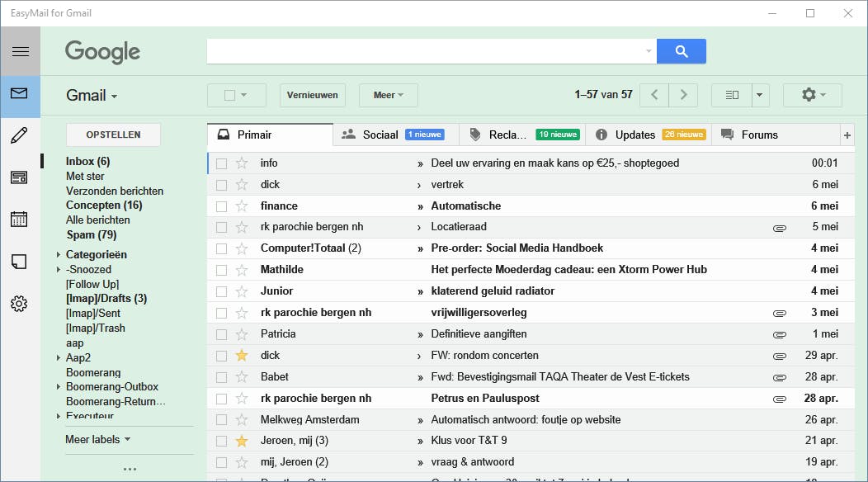Select checkbox next to Mathilde email
This screenshot has height=482, width=868.
(x=221, y=270)
